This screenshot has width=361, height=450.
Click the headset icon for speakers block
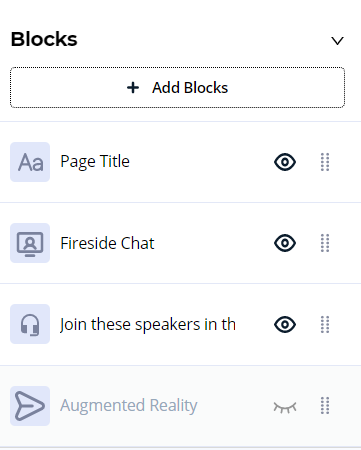click(30, 324)
